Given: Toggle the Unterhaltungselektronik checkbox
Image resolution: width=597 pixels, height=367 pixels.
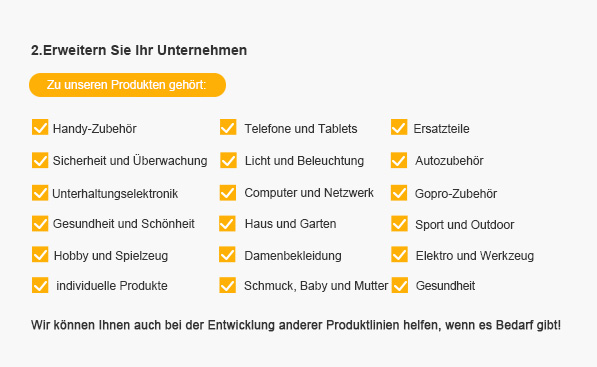Looking at the screenshot, I should pyautogui.click(x=40, y=193).
